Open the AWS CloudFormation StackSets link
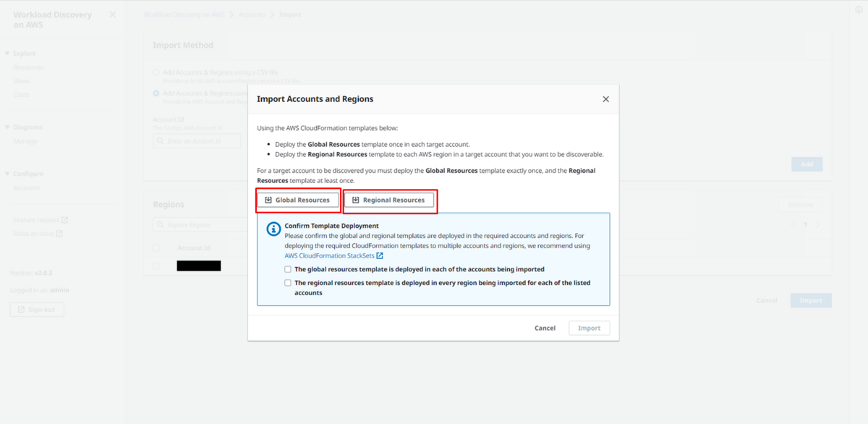The image size is (868, 424). tap(329, 255)
